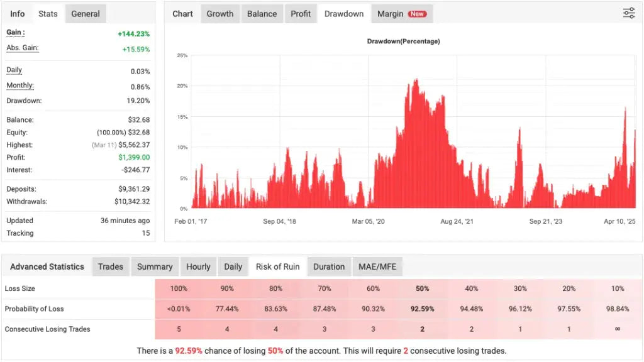
Task: Select the Stats tab
Action: coord(48,13)
